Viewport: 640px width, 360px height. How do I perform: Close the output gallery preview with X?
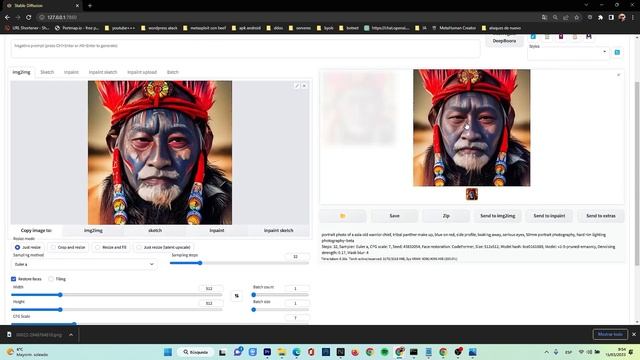(x=618, y=75)
